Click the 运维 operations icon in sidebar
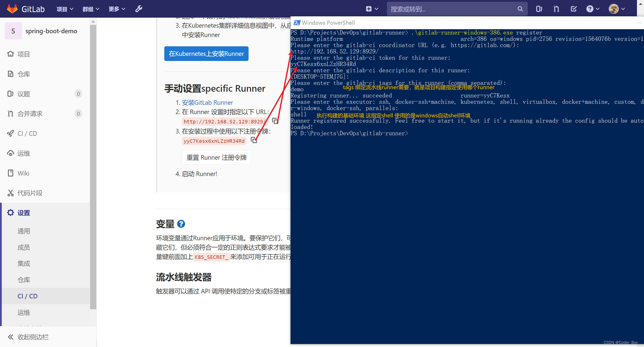This screenshot has height=347, width=644. [x=11, y=153]
